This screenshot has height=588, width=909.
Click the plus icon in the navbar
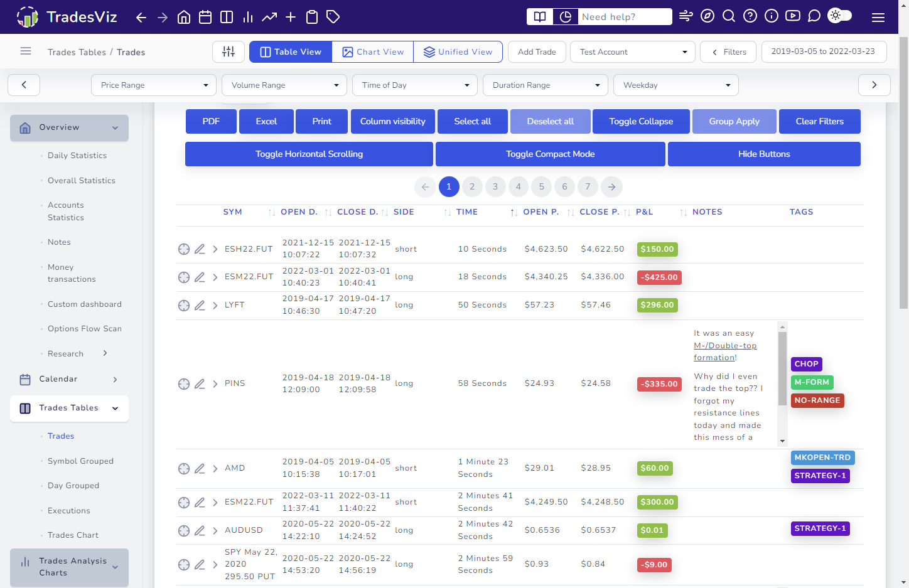(291, 17)
